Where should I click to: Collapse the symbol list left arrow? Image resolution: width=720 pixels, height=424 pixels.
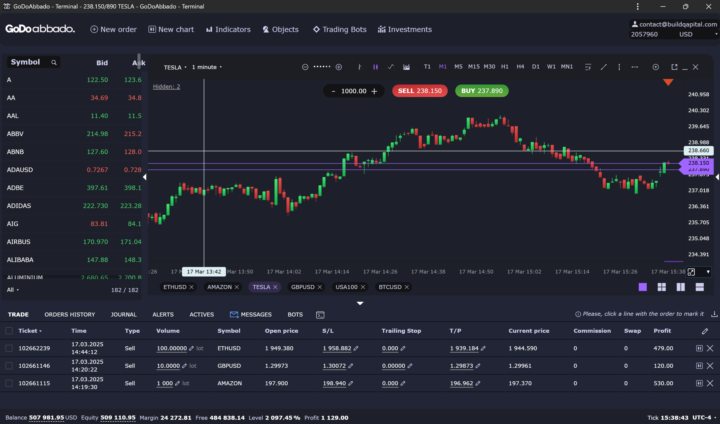145,177
